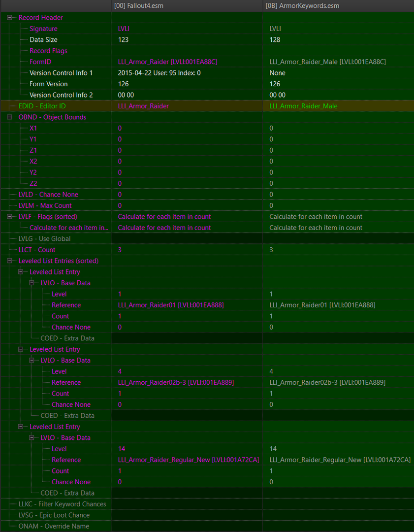
Task: Click the LLI_Armor_Raider_Male editor ID cell
Action: tap(338, 106)
